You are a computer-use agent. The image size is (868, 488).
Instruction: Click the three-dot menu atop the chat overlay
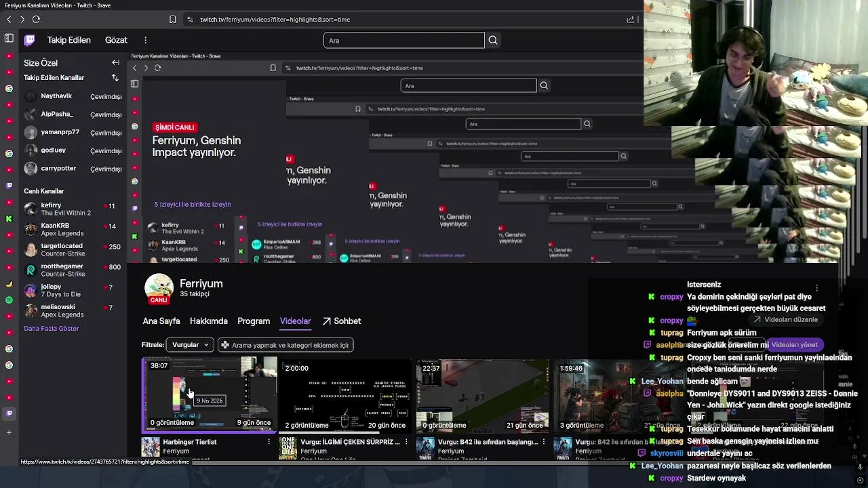[816, 289]
